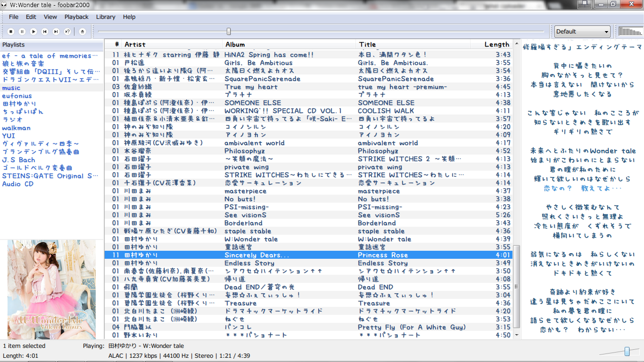Select the 'staple stable' track title
Screen dimensions: 644x362
point(381,231)
